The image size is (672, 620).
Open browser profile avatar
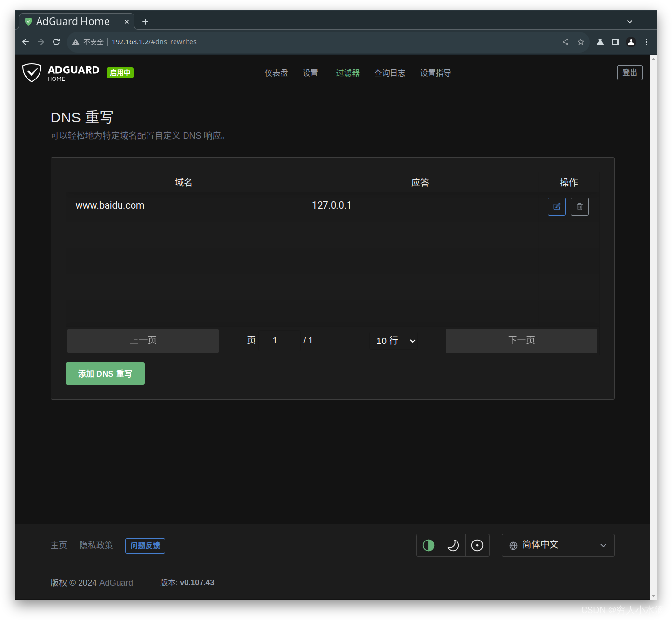point(631,42)
